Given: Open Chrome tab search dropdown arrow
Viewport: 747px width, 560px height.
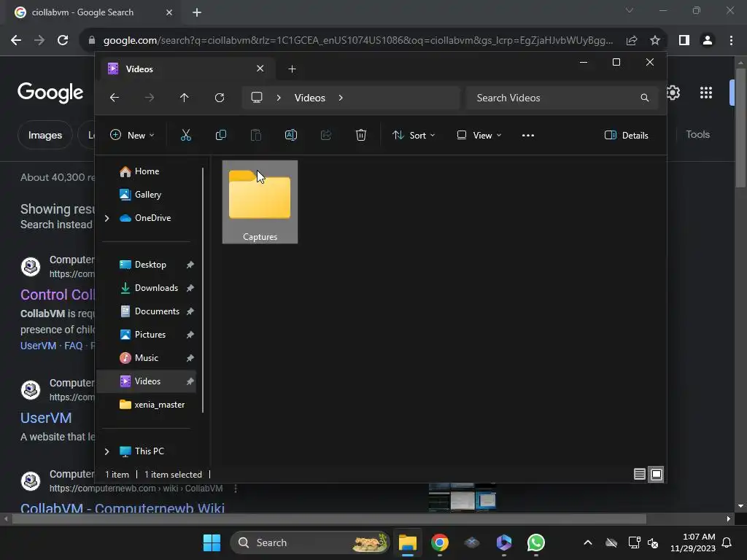Looking at the screenshot, I should (x=630, y=10).
